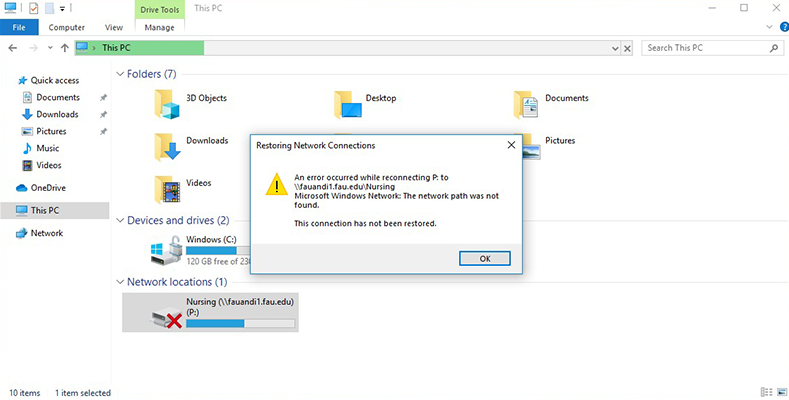Collapse the Network locations group
This screenshot has width=789, height=400.
(120, 282)
